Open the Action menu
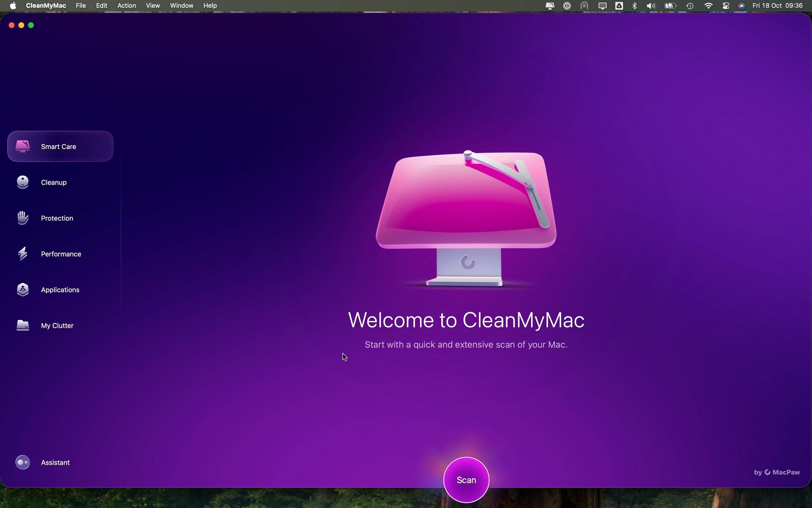 [x=127, y=6]
